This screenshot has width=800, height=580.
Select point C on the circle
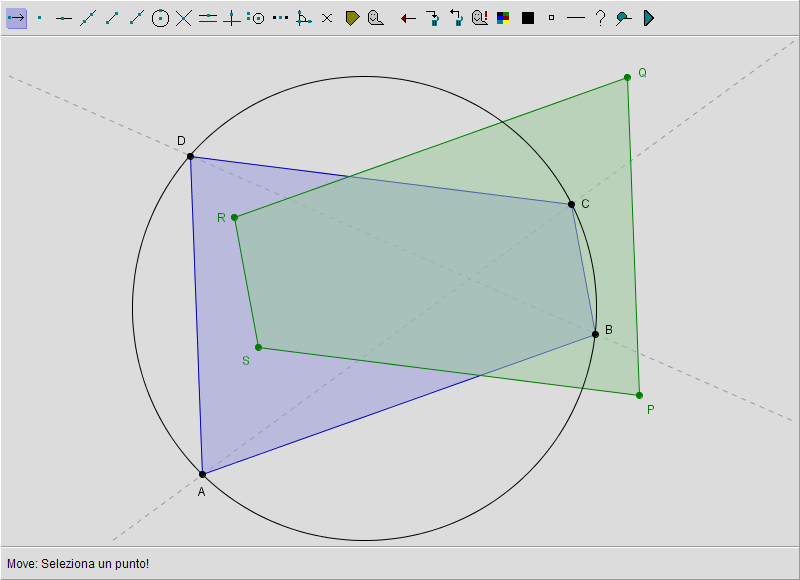point(571,205)
